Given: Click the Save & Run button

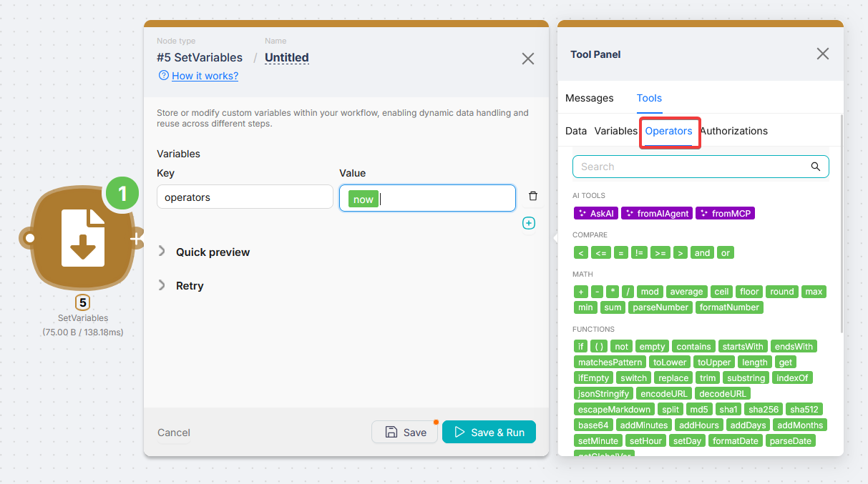Looking at the screenshot, I should (x=489, y=432).
